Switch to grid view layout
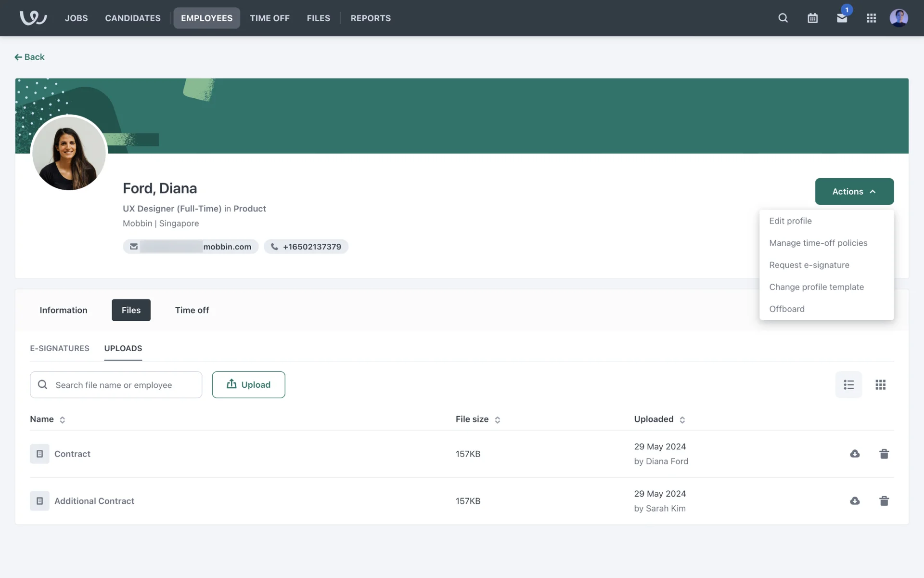924x578 pixels. coord(880,385)
